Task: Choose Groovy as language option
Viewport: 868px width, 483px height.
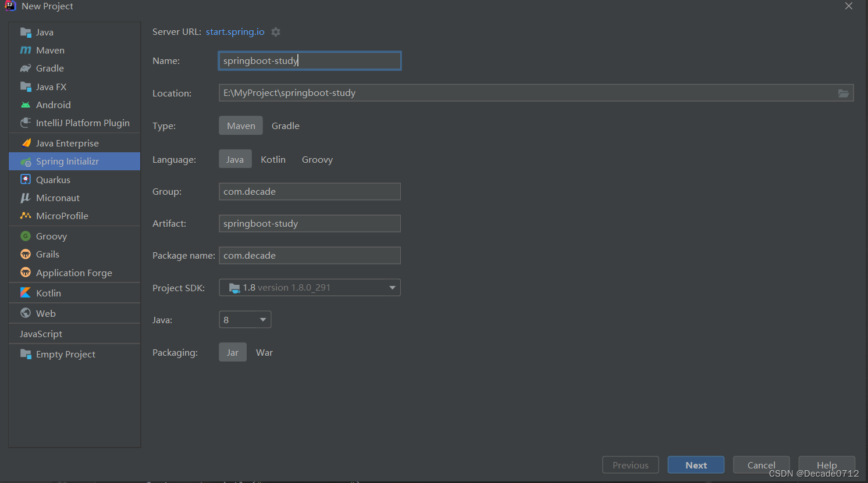Action: (318, 159)
